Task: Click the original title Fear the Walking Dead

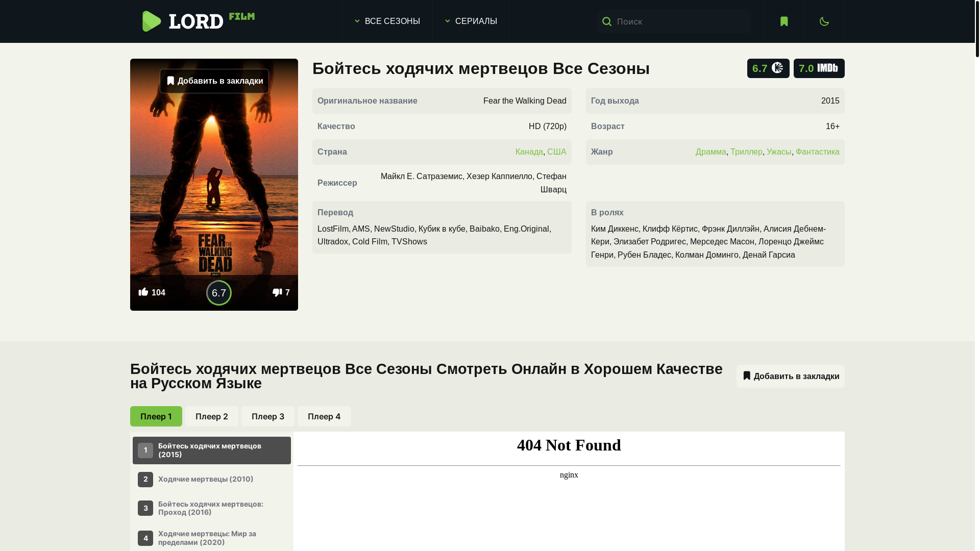Action: click(x=525, y=101)
